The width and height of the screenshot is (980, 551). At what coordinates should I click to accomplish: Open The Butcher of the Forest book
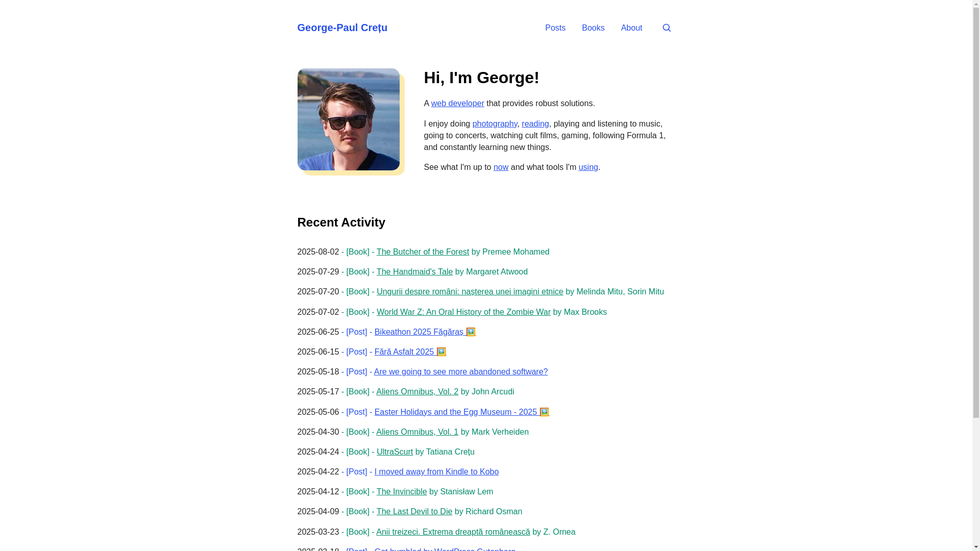pos(423,252)
